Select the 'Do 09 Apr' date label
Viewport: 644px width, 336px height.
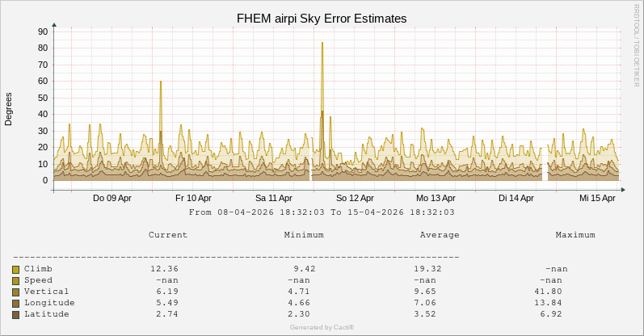click(x=112, y=198)
